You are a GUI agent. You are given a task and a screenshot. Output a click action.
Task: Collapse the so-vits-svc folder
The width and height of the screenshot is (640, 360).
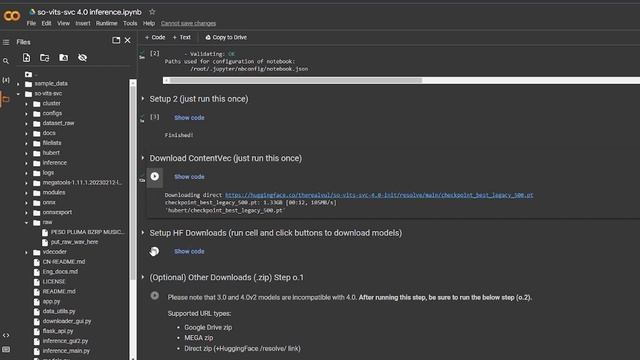click(18, 94)
